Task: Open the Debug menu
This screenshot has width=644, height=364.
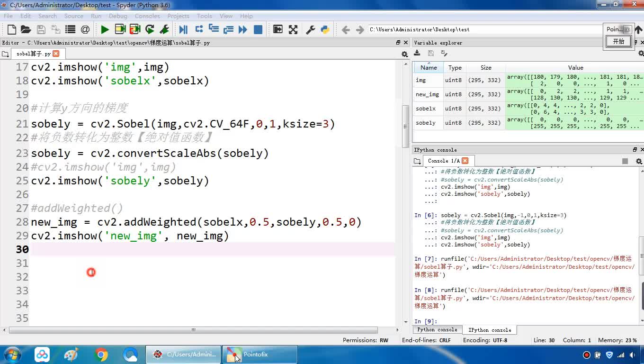Action: coord(118,16)
